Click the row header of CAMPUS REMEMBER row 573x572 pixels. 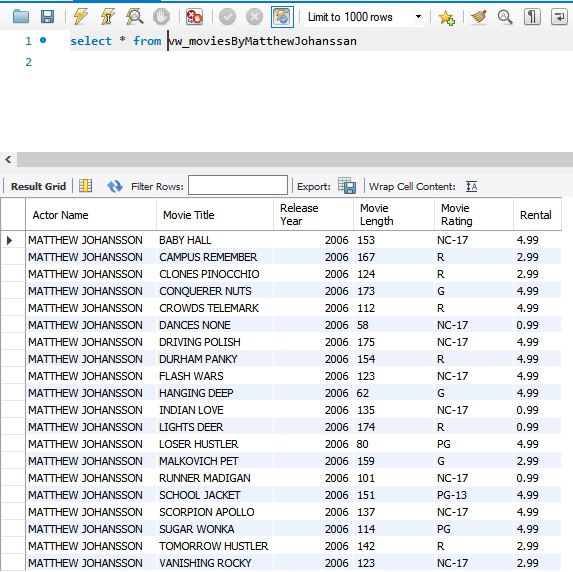pos(13,257)
